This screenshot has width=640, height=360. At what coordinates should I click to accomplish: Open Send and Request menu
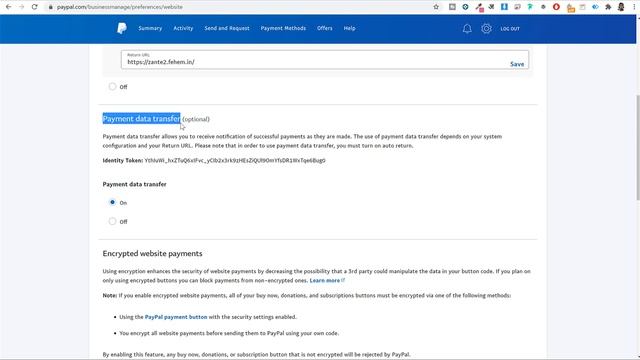227,28
